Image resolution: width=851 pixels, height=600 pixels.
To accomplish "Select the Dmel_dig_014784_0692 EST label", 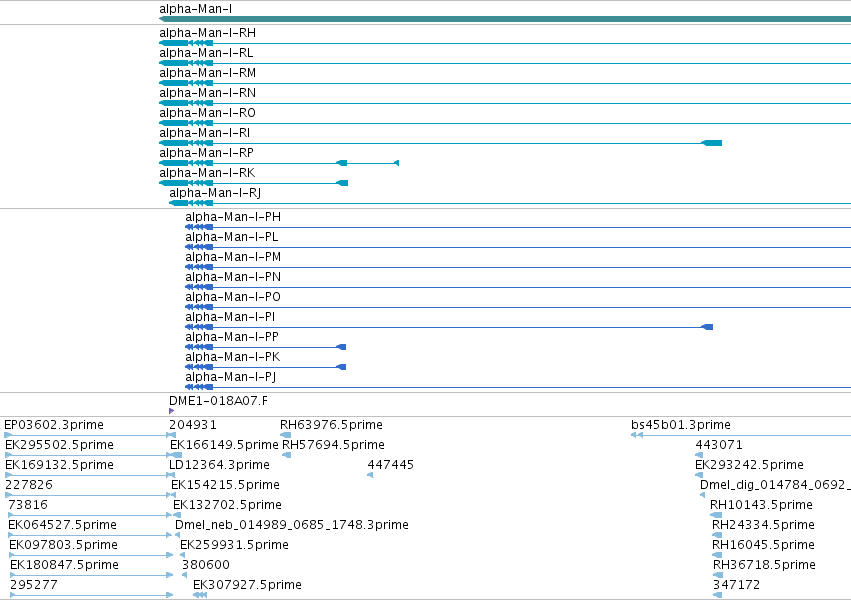I will click(x=776, y=486).
